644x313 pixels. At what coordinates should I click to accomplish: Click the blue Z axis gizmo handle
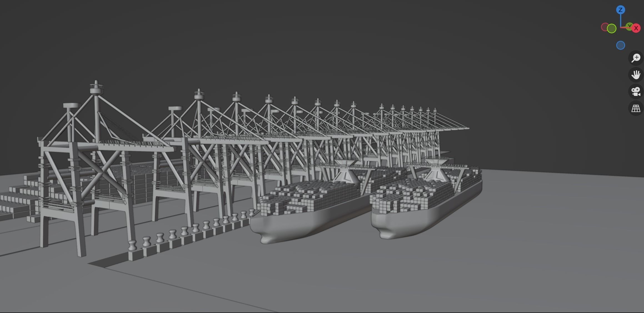620,10
